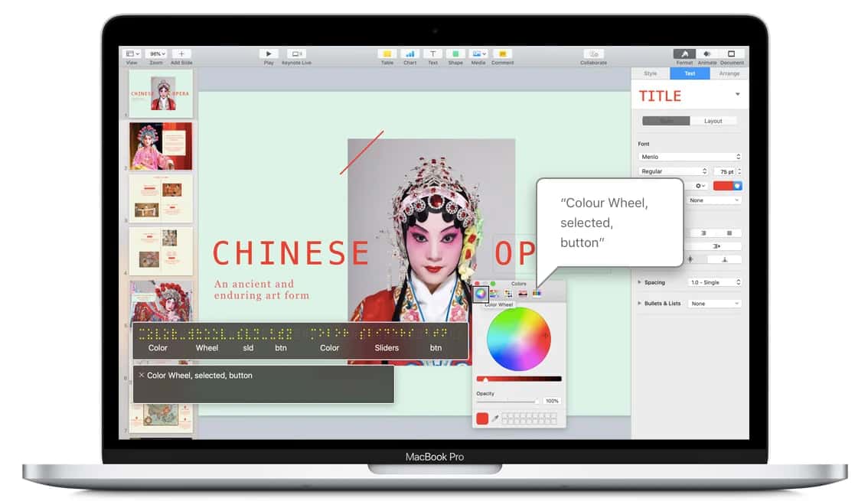
Task: Select the align right text button
Action: 703,233
